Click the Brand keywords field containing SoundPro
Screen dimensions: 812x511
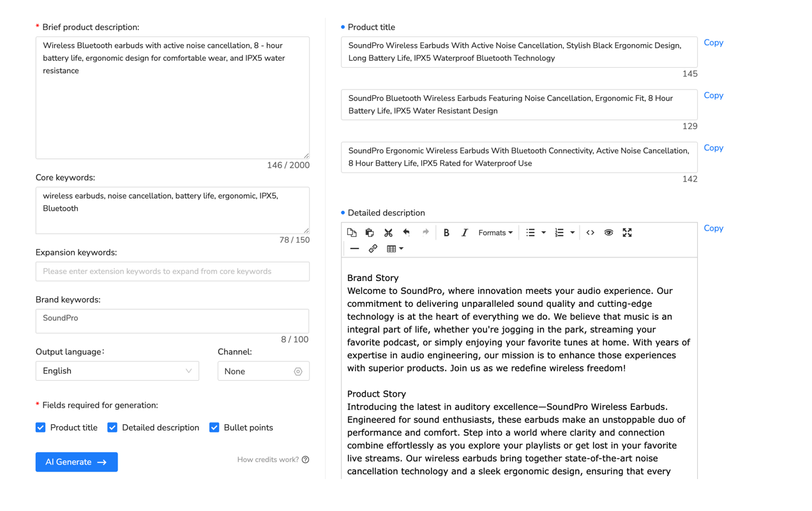click(x=172, y=321)
